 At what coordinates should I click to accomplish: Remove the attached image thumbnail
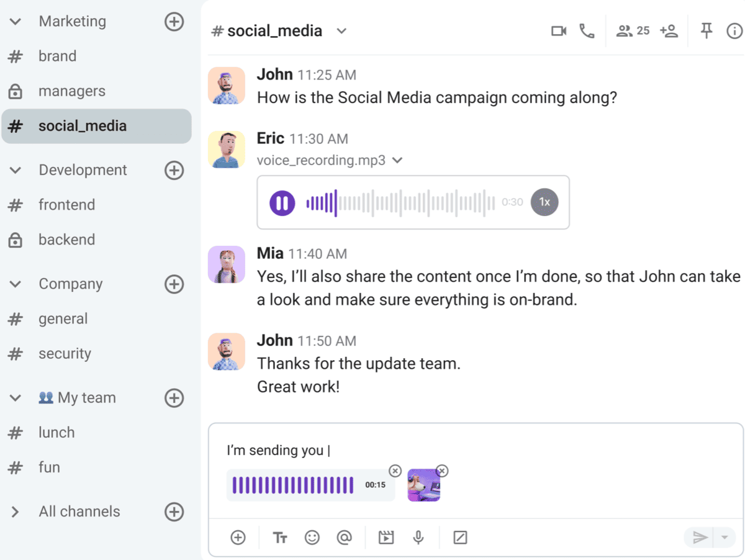pos(441,471)
